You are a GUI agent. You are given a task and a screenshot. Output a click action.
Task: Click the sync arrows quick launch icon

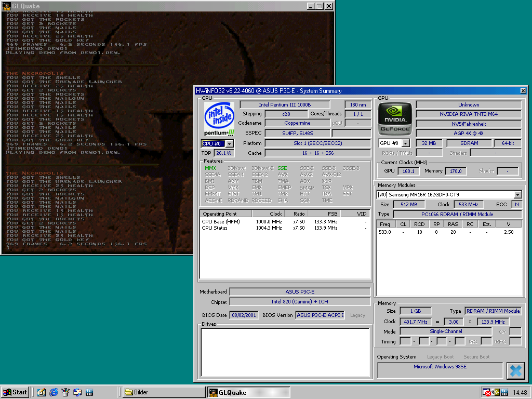77,392
